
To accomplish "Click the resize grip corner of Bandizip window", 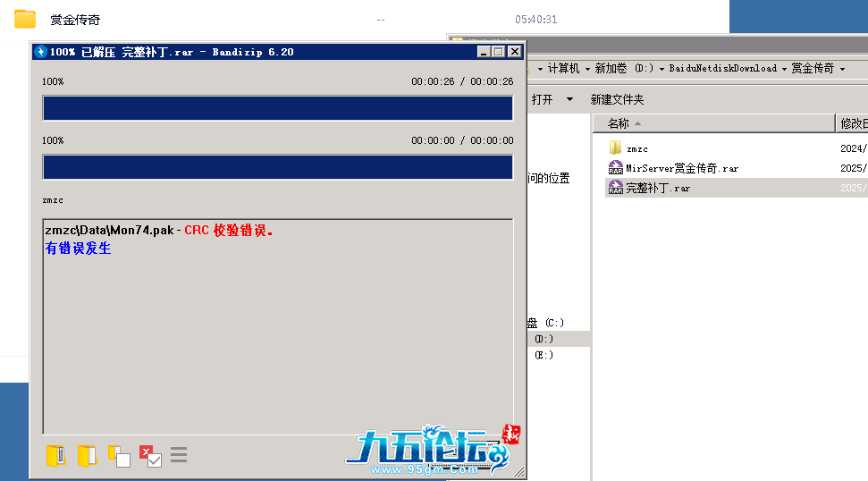I will point(519,472).
